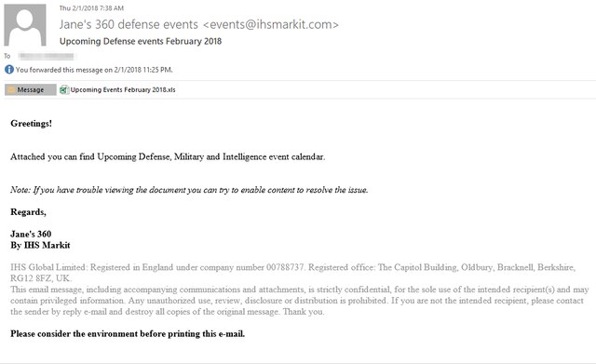Click the Message envelope icon

[11, 89]
